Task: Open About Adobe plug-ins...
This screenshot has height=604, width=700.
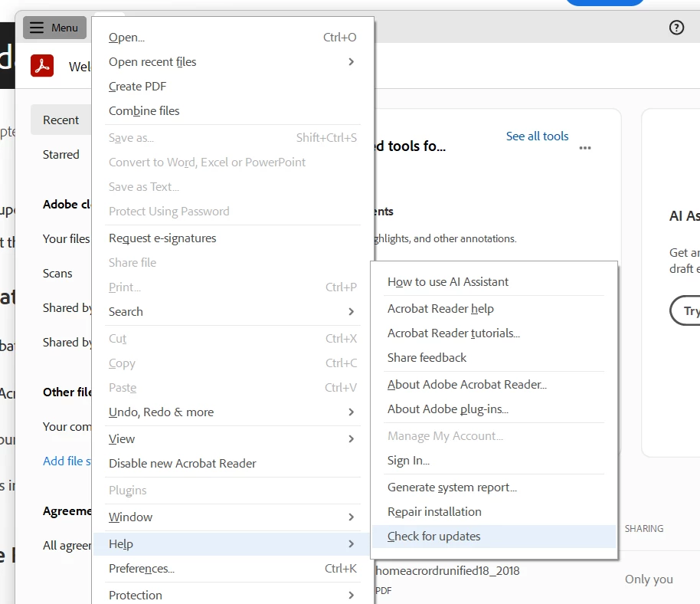Action: click(494, 409)
